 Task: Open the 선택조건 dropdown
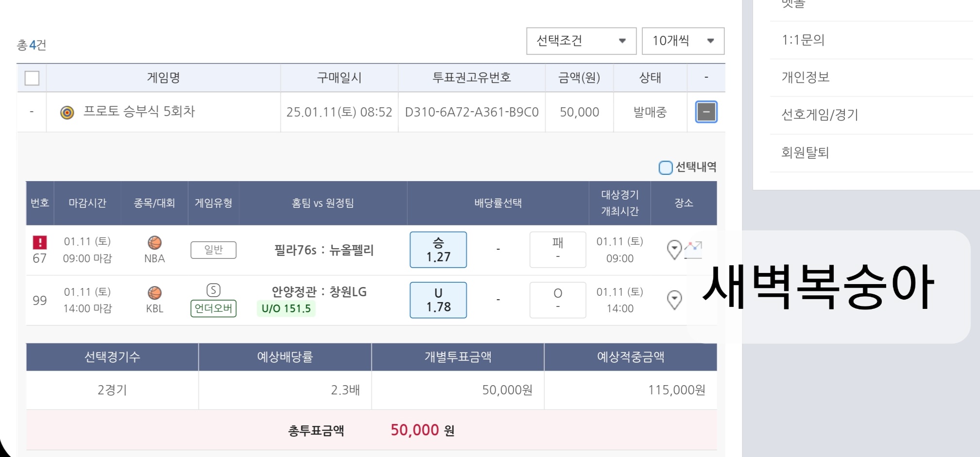[581, 41]
